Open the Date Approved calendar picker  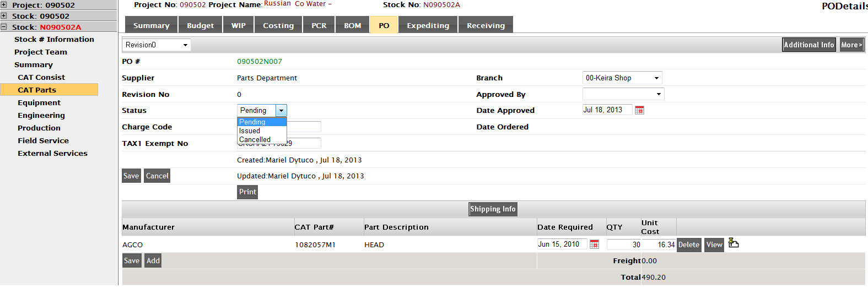click(x=639, y=110)
